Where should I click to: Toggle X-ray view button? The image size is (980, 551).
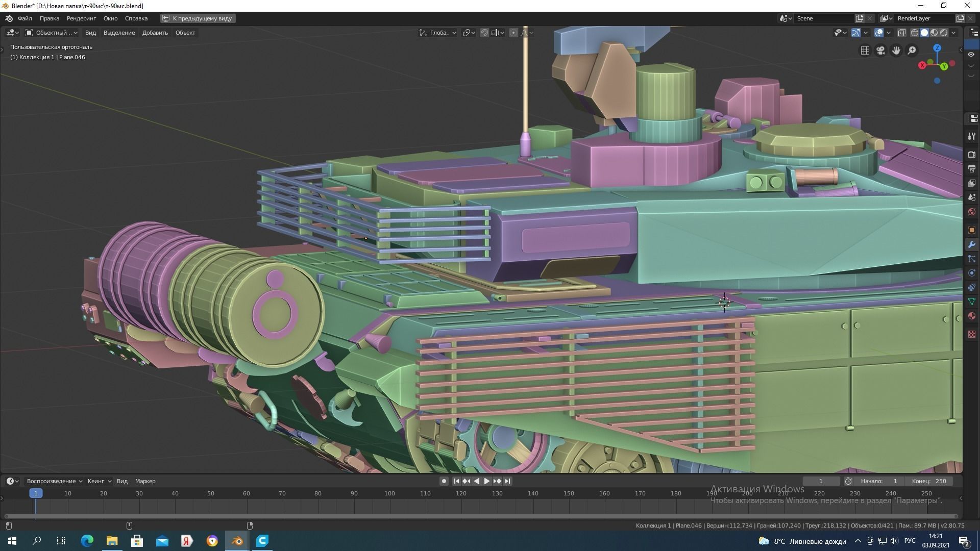pyautogui.click(x=902, y=33)
